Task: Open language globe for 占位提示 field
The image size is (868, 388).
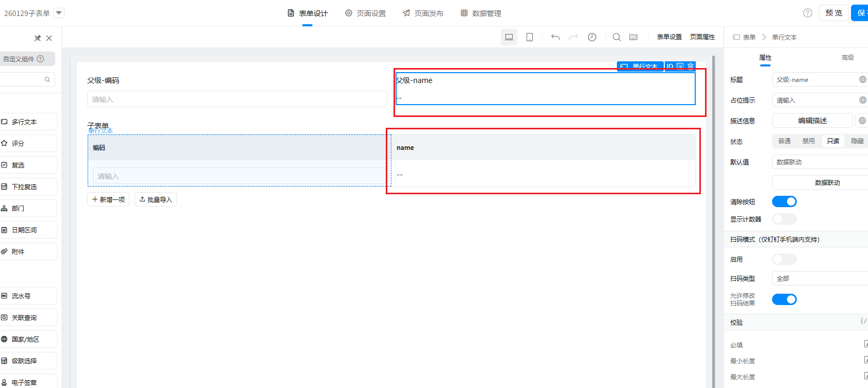Action: coord(862,100)
